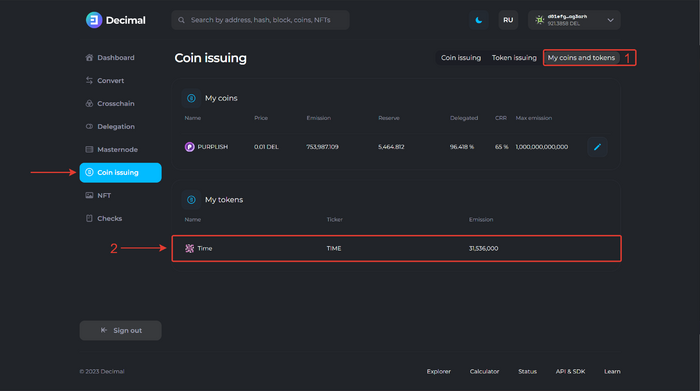
Task: Open the Time token row
Action: point(396,249)
